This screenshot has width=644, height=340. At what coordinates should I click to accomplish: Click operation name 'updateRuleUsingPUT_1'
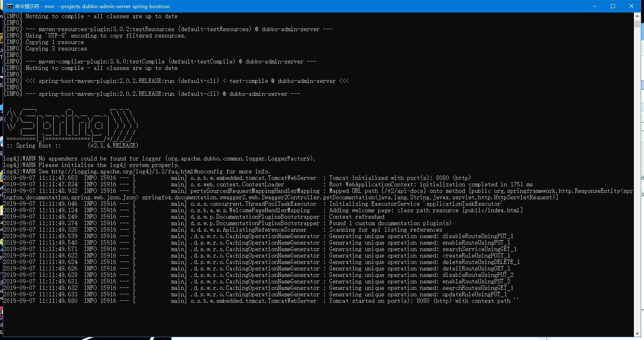(474, 294)
